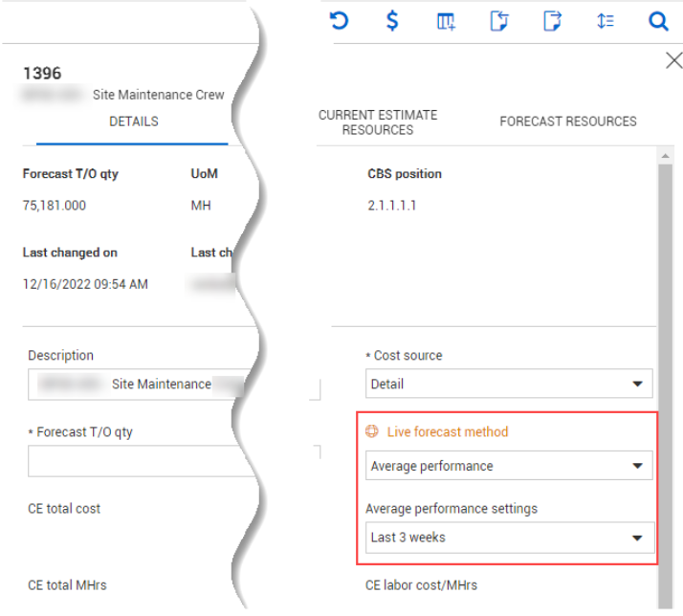Open search with the magnifier icon
The image size is (683, 616).
pyautogui.click(x=658, y=21)
